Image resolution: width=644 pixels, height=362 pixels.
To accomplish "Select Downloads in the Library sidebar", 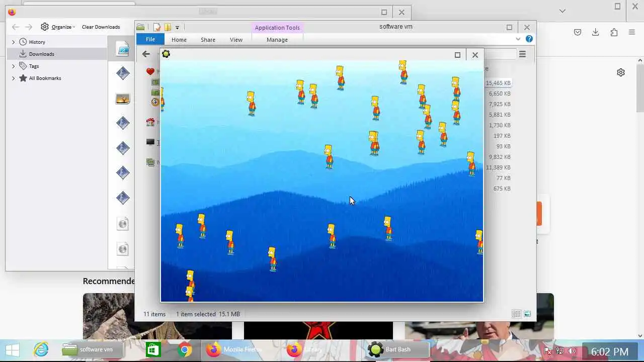I will pos(58,54).
